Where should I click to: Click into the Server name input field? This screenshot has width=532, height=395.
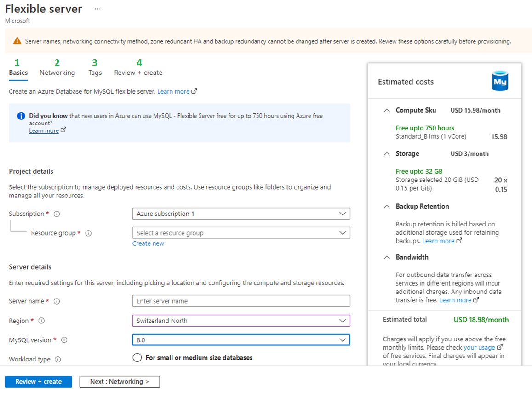(x=241, y=301)
